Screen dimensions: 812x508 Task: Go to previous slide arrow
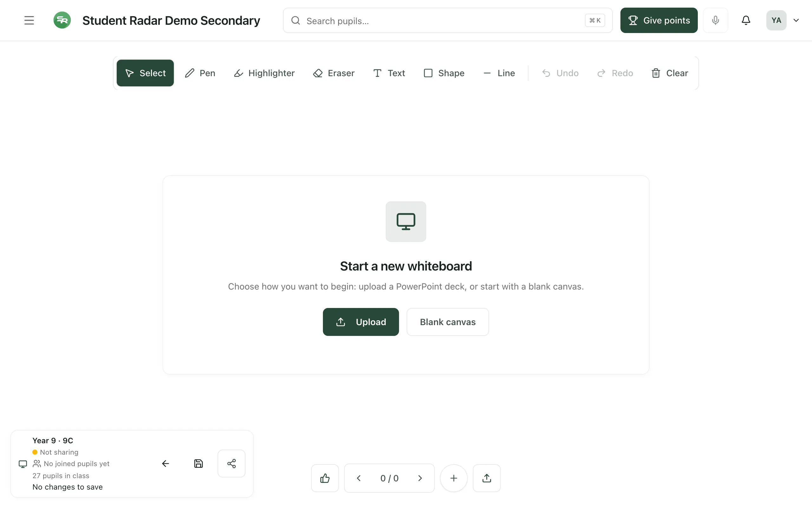pyautogui.click(x=359, y=478)
